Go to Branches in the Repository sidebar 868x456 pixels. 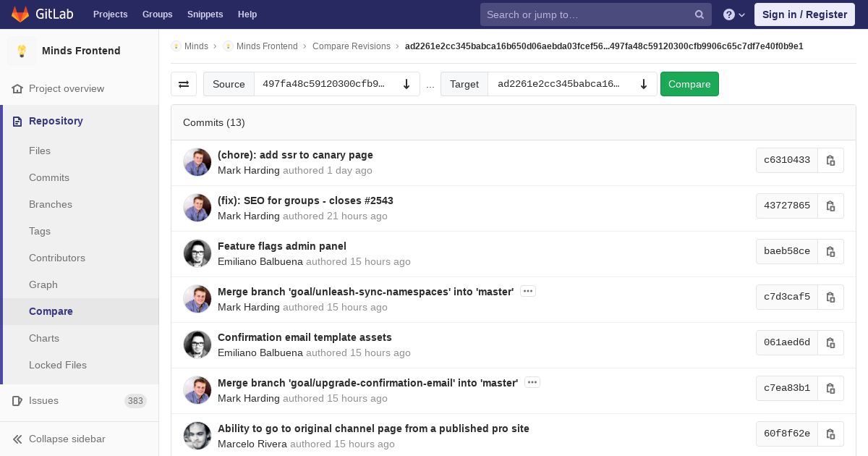tap(51, 204)
